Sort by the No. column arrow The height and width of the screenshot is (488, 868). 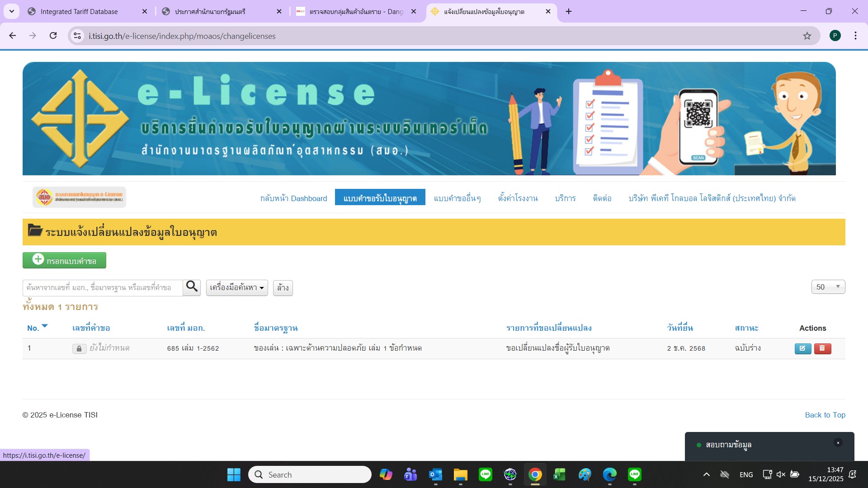[x=44, y=326]
